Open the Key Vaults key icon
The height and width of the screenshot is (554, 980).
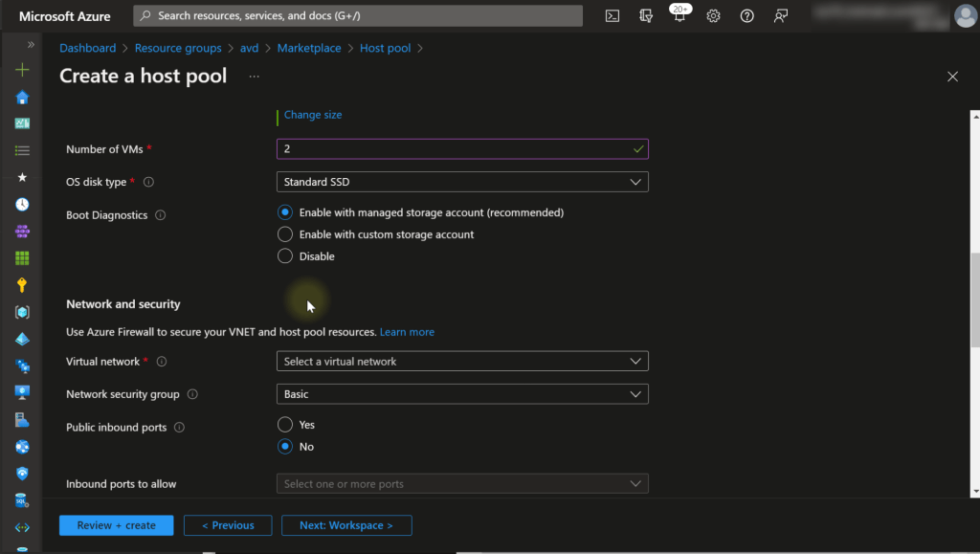[x=22, y=285]
